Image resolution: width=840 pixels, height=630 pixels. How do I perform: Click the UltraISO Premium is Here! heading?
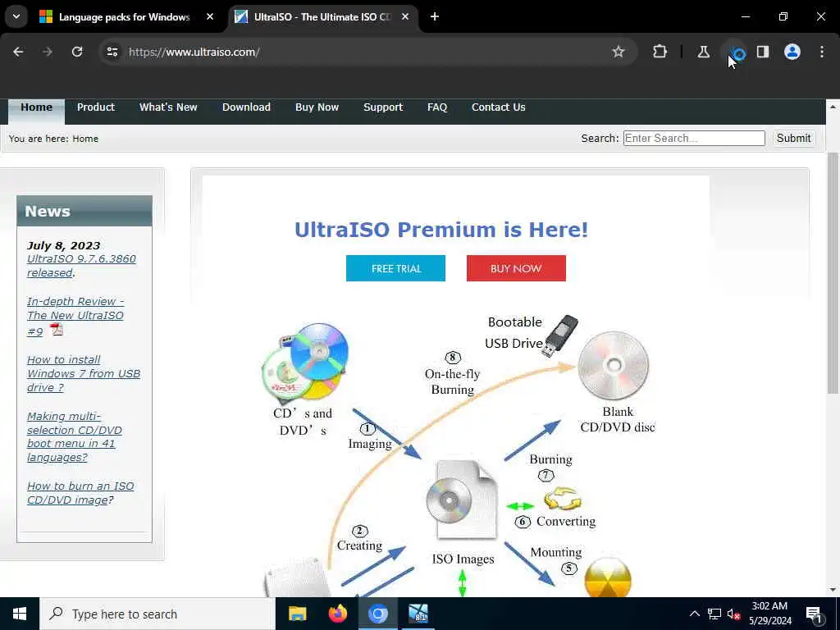(x=441, y=230)
